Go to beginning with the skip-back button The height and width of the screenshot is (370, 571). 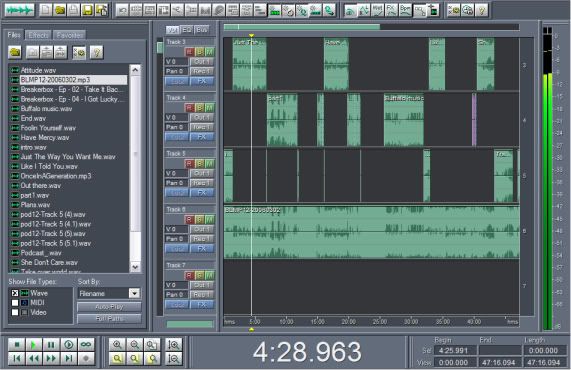(16, 359)
